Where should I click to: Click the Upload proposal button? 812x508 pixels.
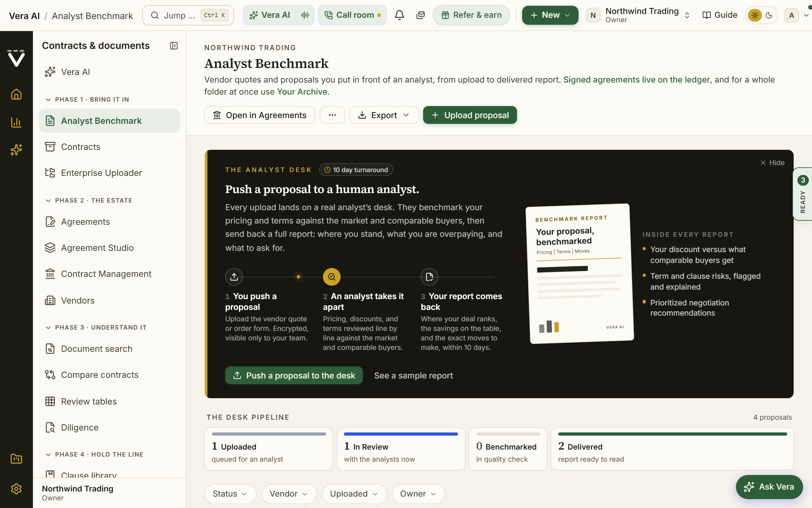point(470,115)
